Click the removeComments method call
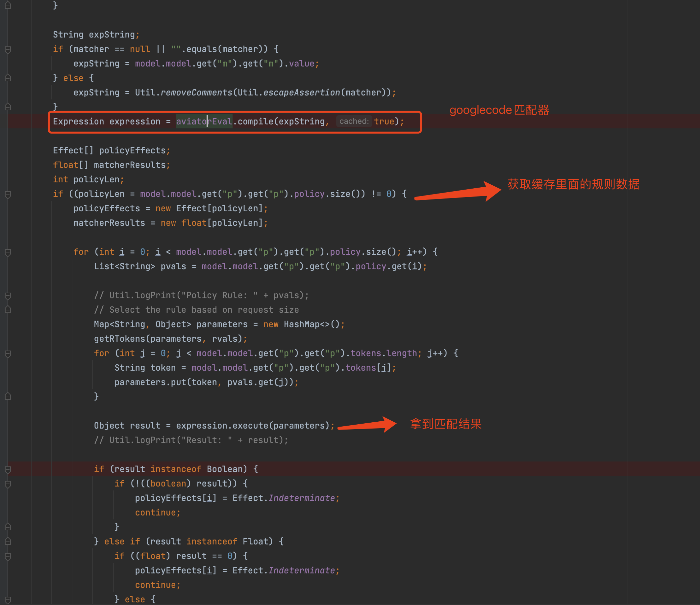This screenshot has height=605, width=700. tap(196, 92)
